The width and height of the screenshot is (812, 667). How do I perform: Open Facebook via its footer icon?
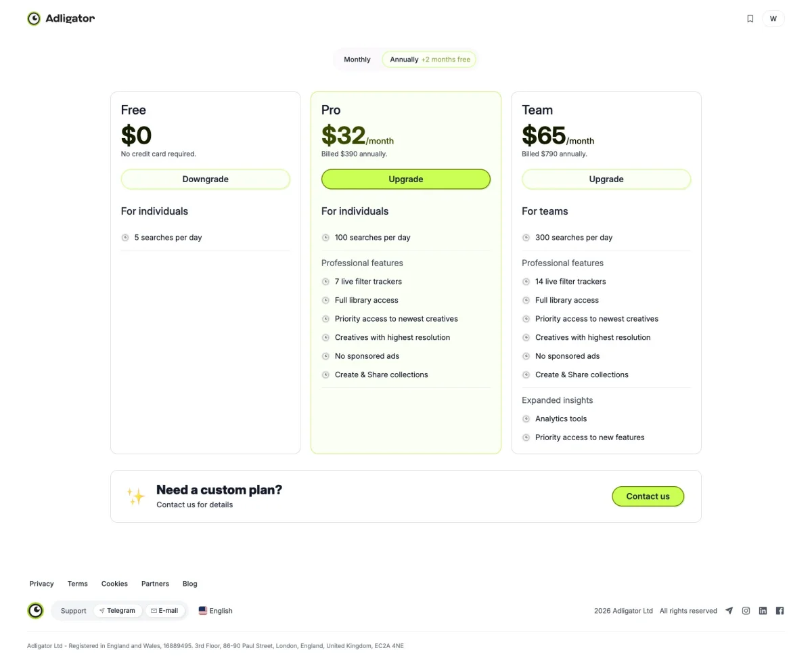[780, 610]
